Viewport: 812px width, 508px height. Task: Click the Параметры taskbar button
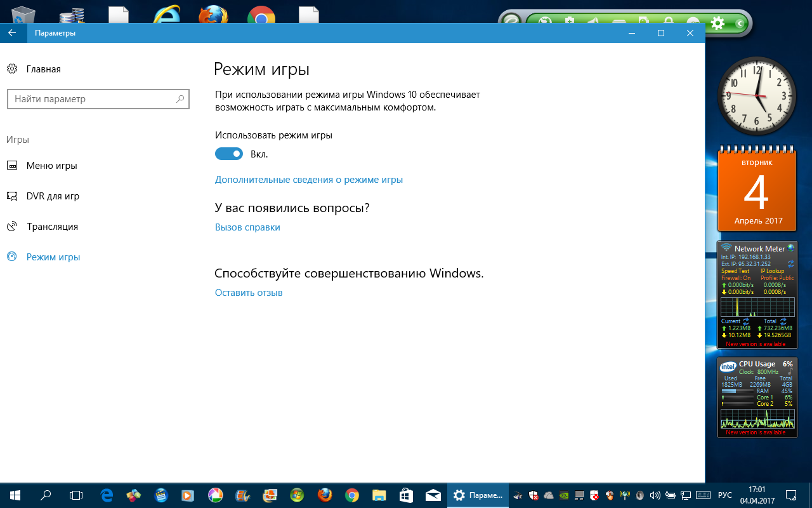478,495
